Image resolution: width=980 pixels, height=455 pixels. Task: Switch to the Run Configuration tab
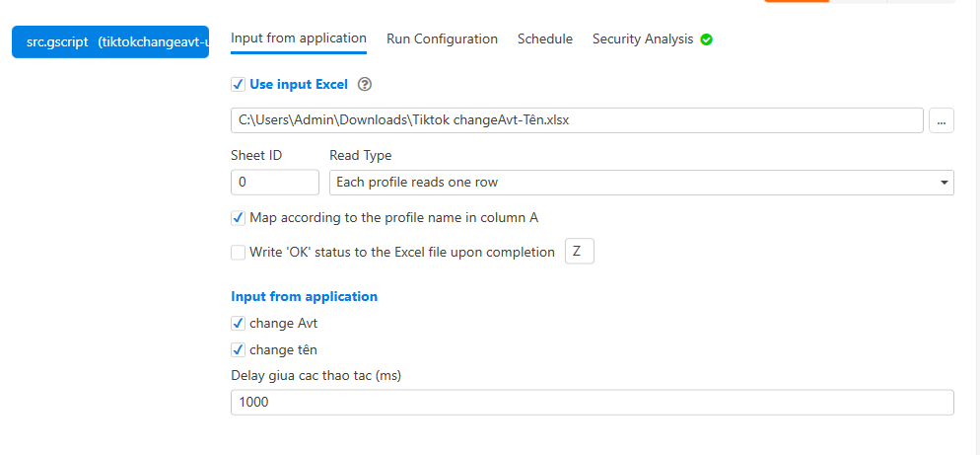[x=442, y=39]
